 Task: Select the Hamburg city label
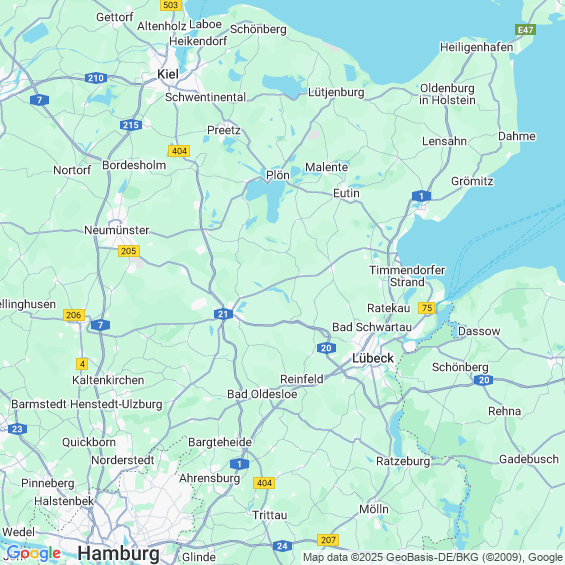(x=119, y=553)
